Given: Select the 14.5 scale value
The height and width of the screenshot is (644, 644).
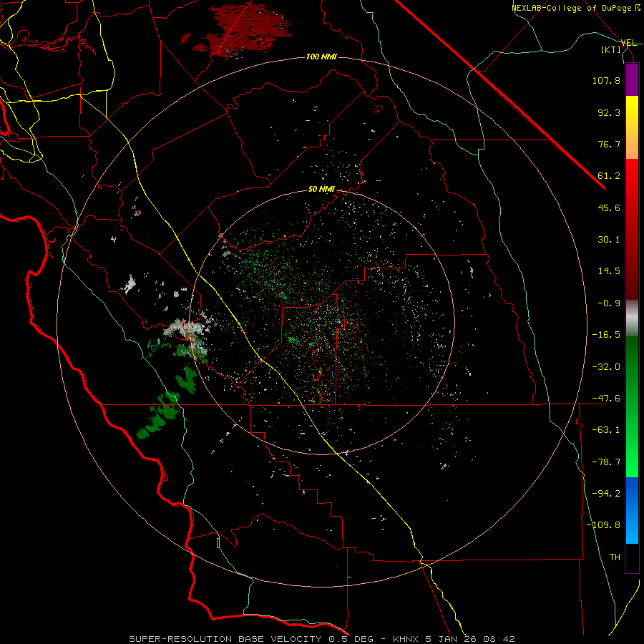Looking at the screenshot, I should point(609,271).
